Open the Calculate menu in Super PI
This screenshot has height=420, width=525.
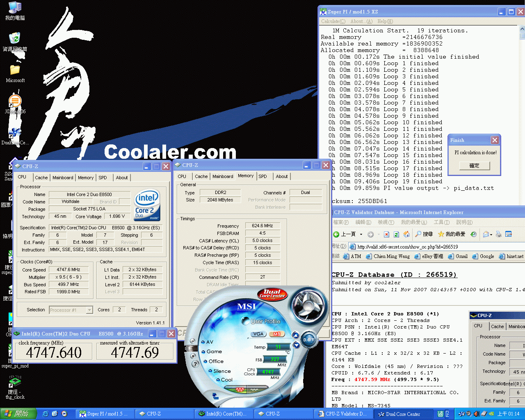333,21
